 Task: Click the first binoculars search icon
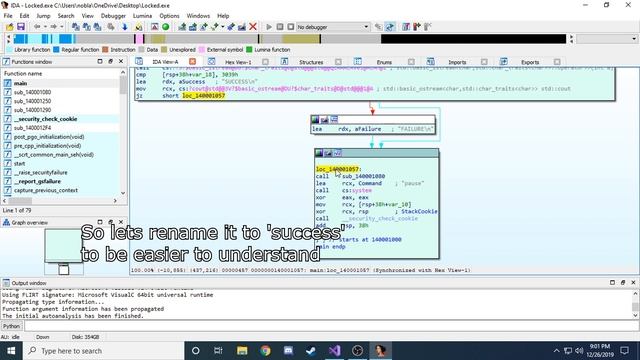pos(76,27)
